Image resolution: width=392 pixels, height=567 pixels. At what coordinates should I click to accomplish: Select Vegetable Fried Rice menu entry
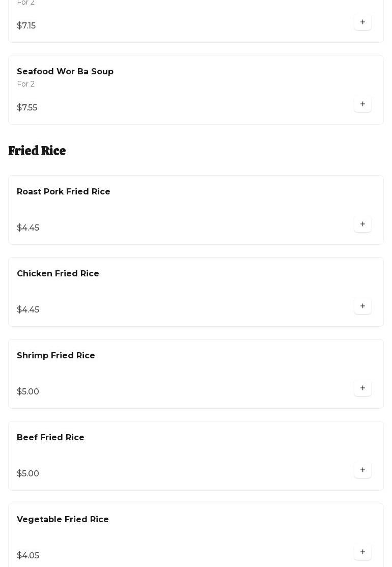point(63,520)
